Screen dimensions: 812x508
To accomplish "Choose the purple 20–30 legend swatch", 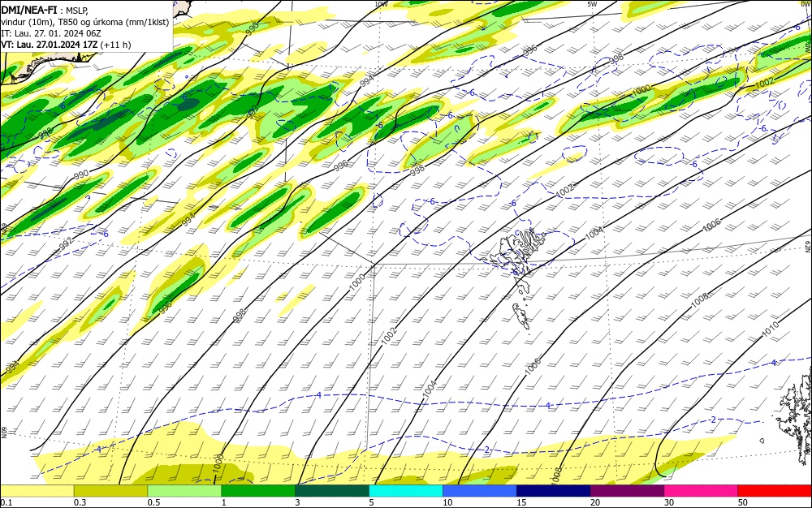I will point(627,491).
